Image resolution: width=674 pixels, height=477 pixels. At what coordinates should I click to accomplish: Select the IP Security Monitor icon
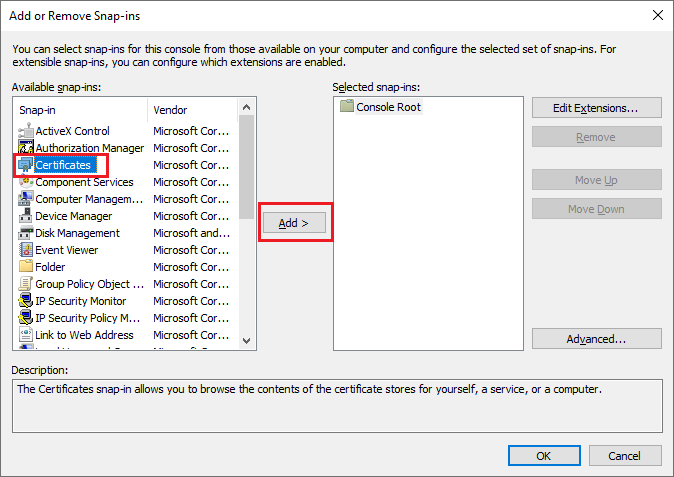(26, 301)
